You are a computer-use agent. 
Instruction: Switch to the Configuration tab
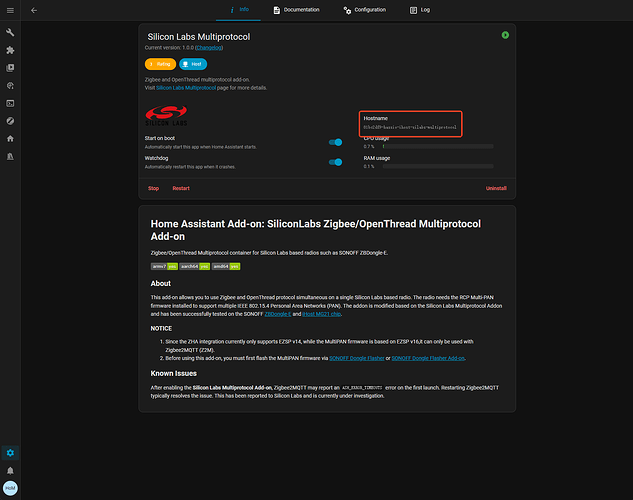[x=365, y=10]
